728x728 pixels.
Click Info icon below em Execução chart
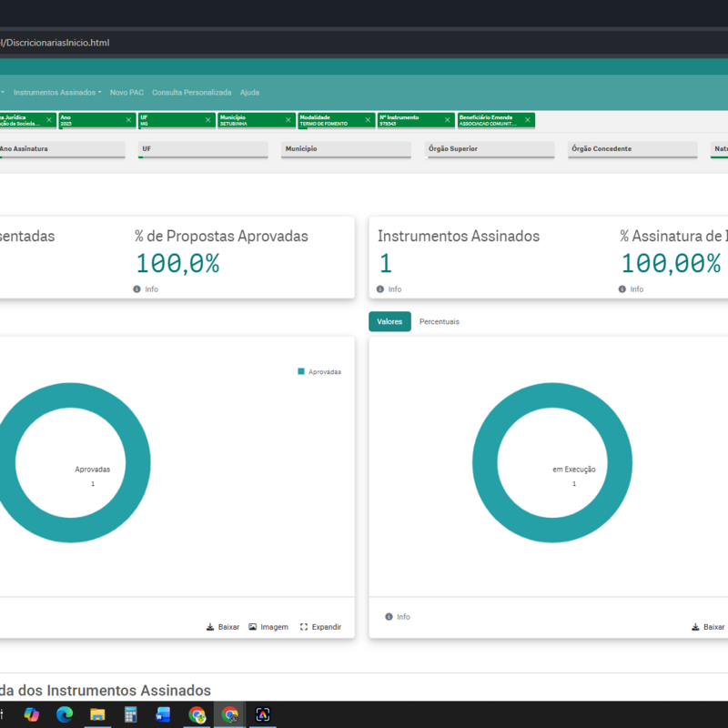[x=389, y=617]
